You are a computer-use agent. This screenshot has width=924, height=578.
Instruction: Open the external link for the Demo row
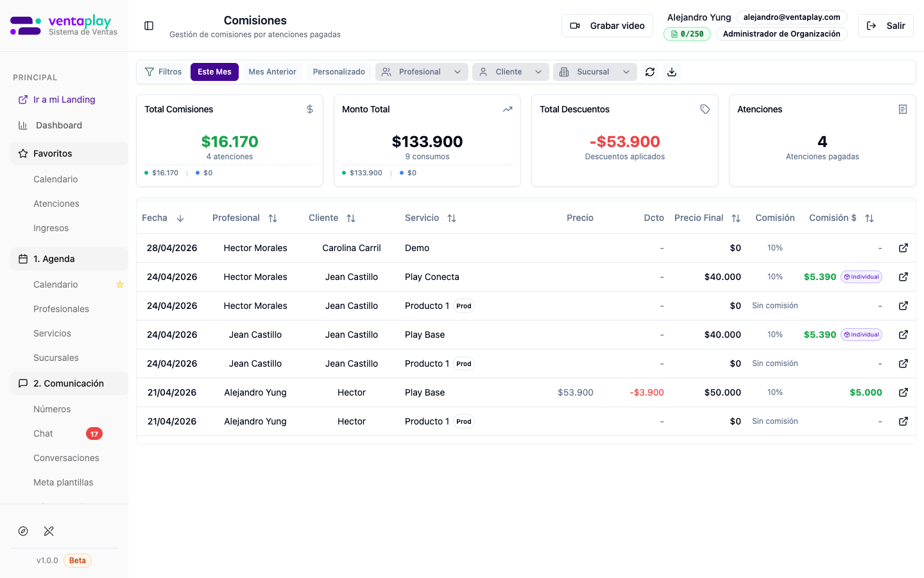903,248
